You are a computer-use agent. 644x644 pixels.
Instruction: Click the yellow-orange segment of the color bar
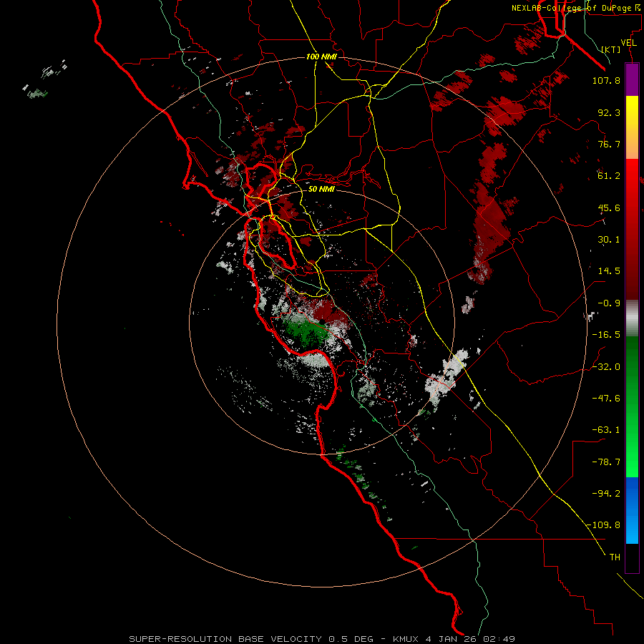(632, 127)
